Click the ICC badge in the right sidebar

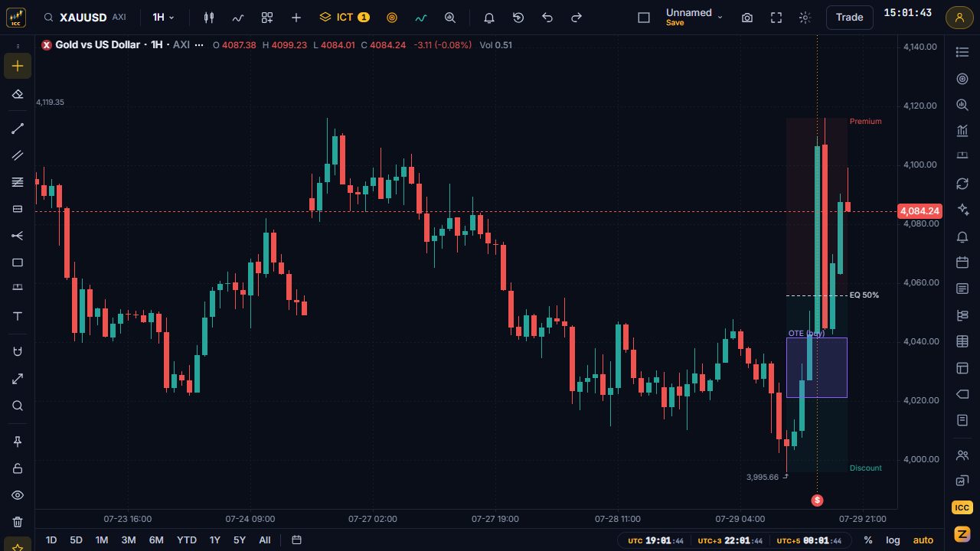962,508
